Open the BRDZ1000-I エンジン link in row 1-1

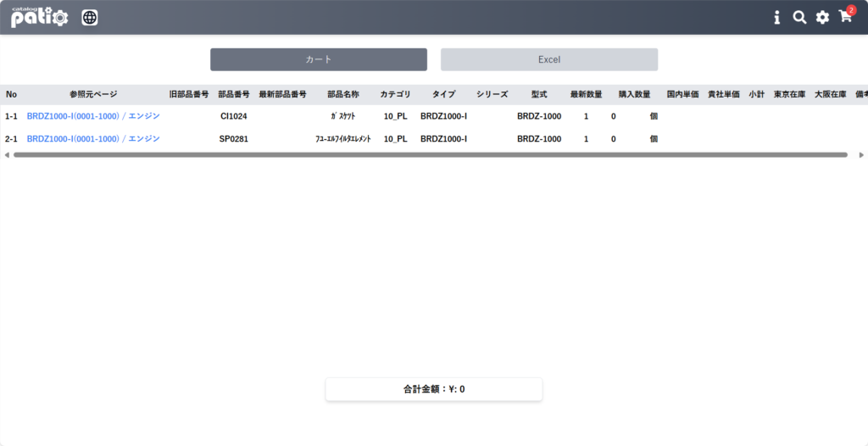(93, 115)
